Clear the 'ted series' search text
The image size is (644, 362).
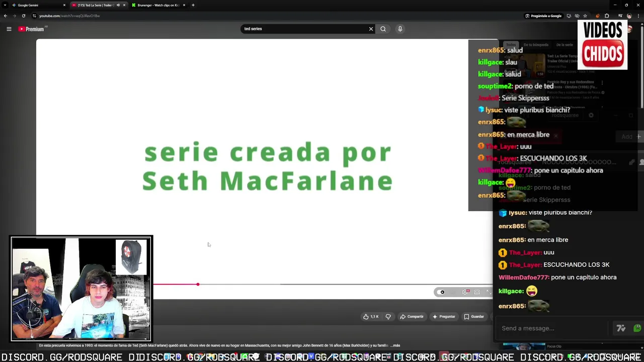click(x=371, y=29)
